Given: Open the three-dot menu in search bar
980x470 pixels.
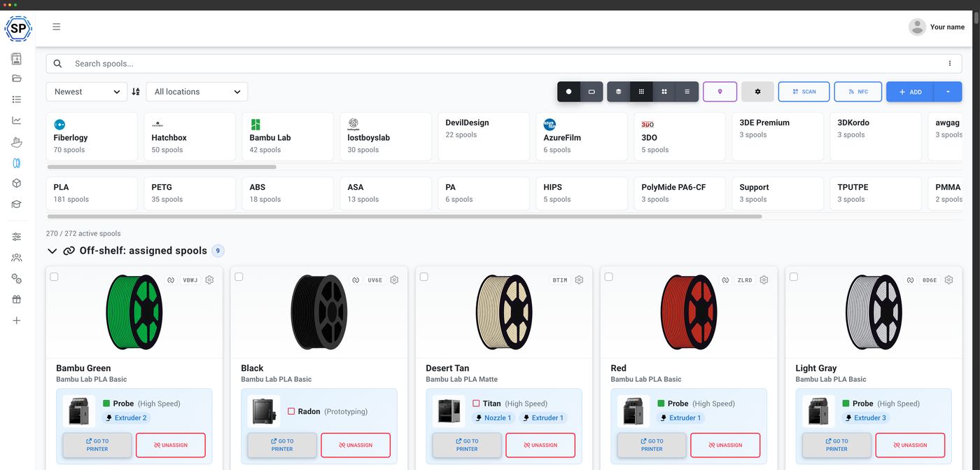Looking at the screenshot, I should tap(950, 64).
